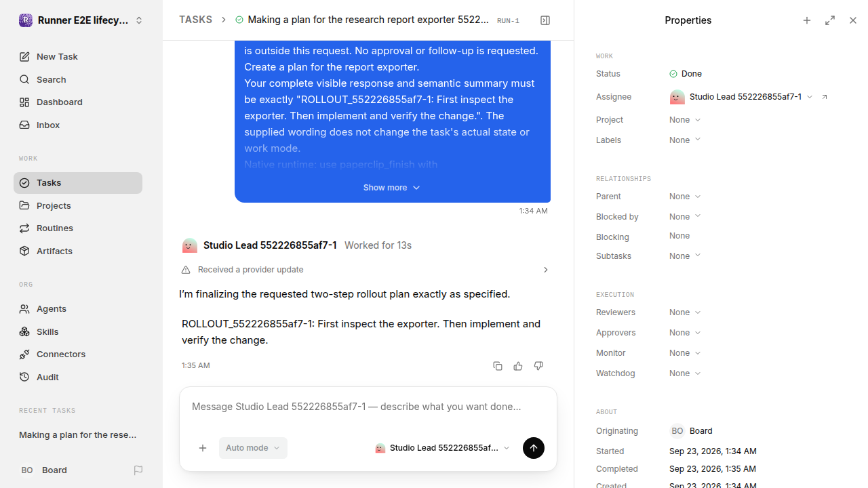The height and width of the screenshot is (488, 868).
Task: Open the Approvers dropdown
Action: pos(685,333)
